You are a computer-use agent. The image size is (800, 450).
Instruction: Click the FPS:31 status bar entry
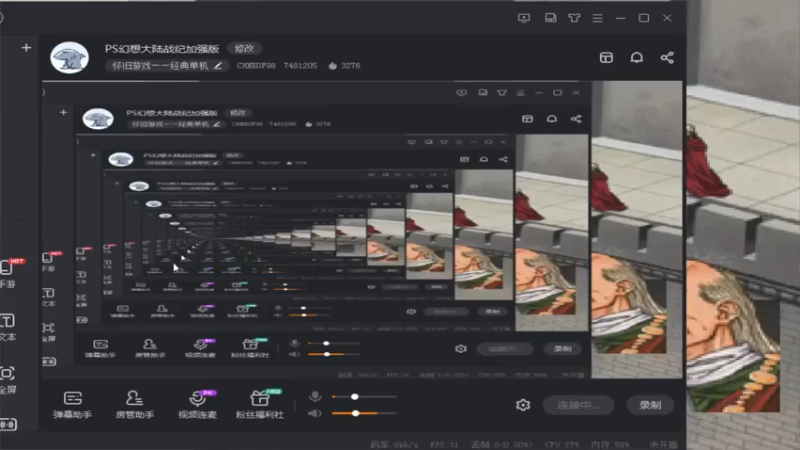point(445,444)
